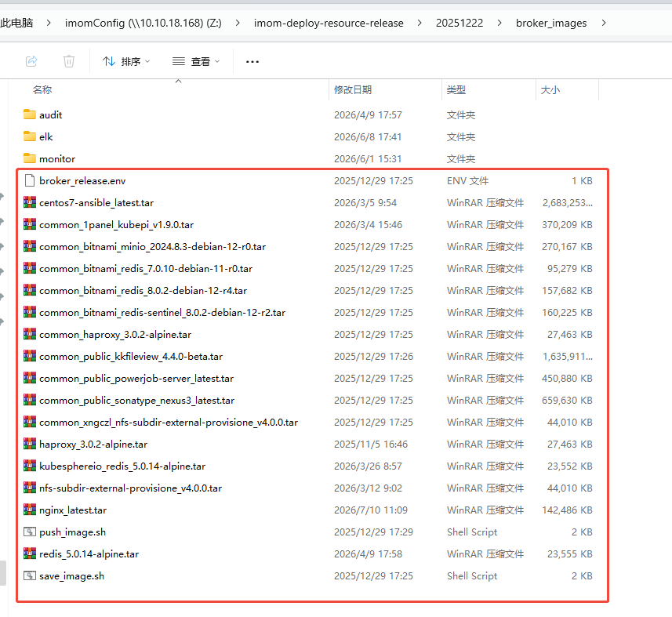Select common_bitnami_minio_2024.8.3-debian-12-r0.tar file name
672x617 pixels.
[x=153, y=246]
